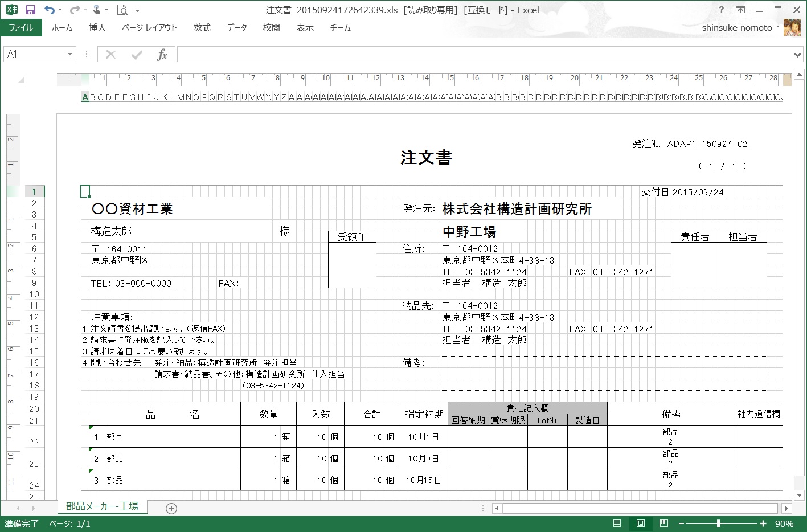This screenshot has height=532, width=807.
Task: Switch to Page Layout view icon
Action: click(640, 523)
